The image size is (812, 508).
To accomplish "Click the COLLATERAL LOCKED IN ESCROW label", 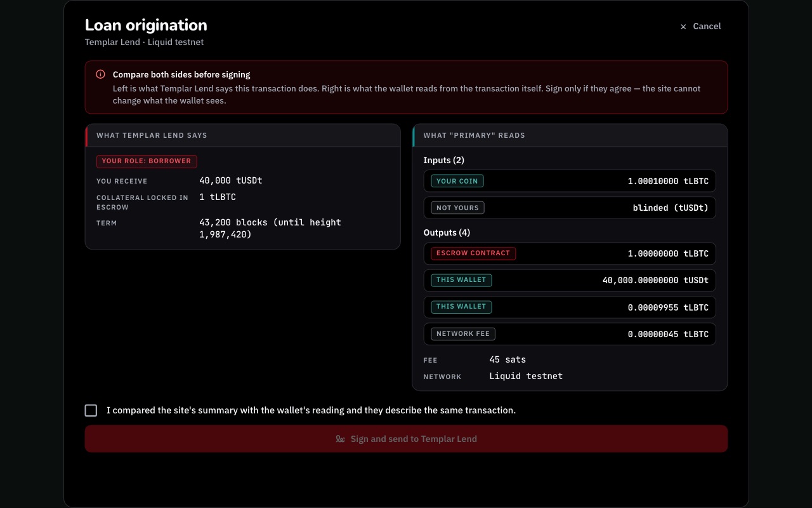I will (142, 203).
